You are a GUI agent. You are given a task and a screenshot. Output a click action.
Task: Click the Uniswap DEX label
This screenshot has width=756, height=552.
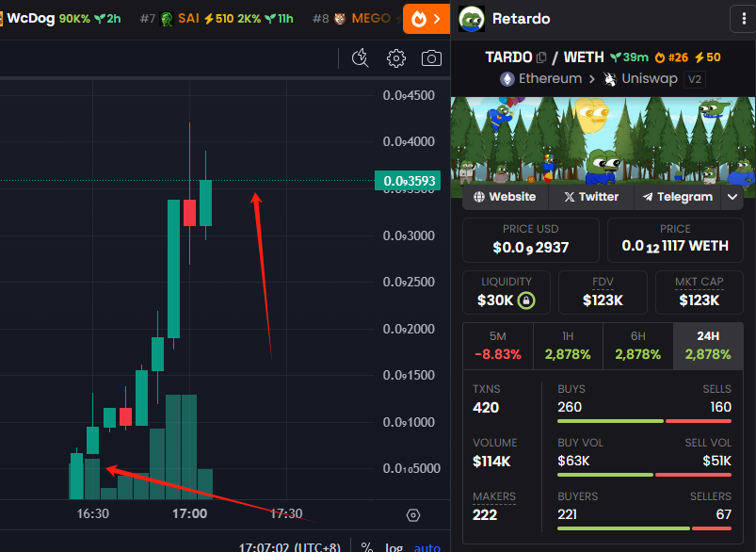tap(650, 78)
